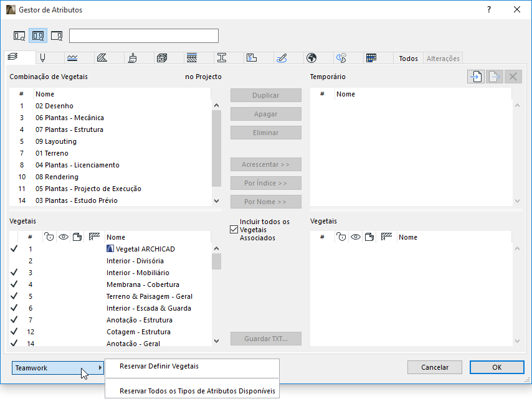Viewport: 532px width, 399px height.
Task: Select 04 Plantas - Licenciamento row
Action: coord(110,165)
